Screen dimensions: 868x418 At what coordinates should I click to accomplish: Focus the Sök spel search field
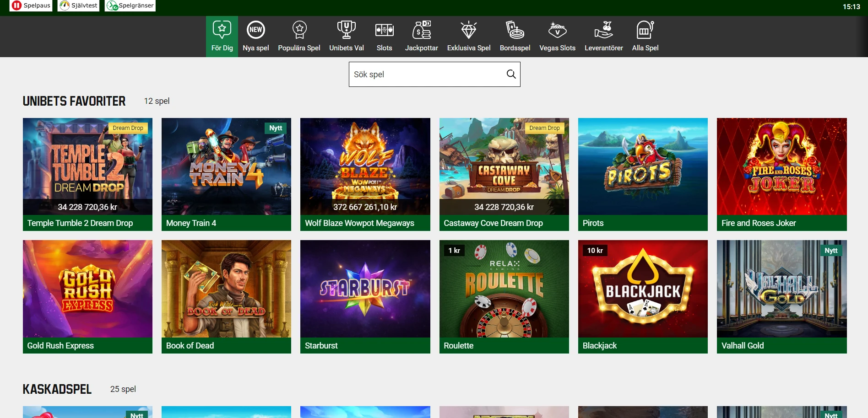tap(434, 74)
